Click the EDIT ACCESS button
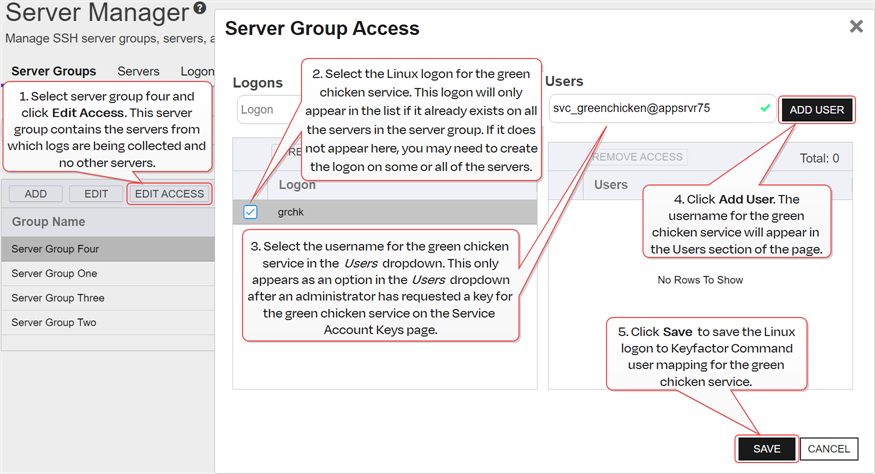This screenshot has height=474, width=875. [169, 194]
